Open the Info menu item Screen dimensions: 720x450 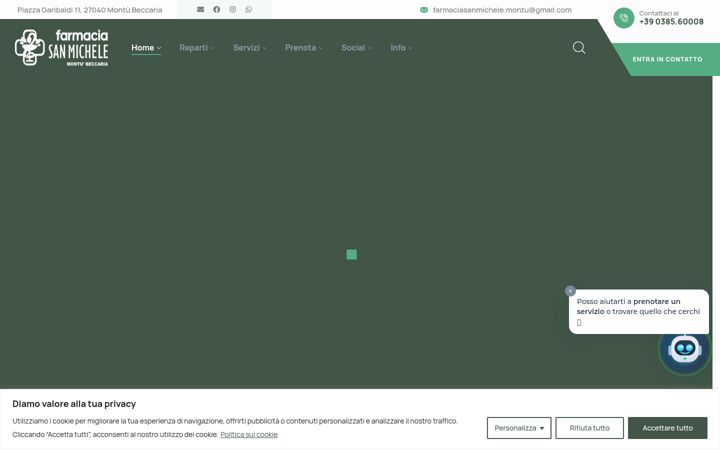coord(401,47)
